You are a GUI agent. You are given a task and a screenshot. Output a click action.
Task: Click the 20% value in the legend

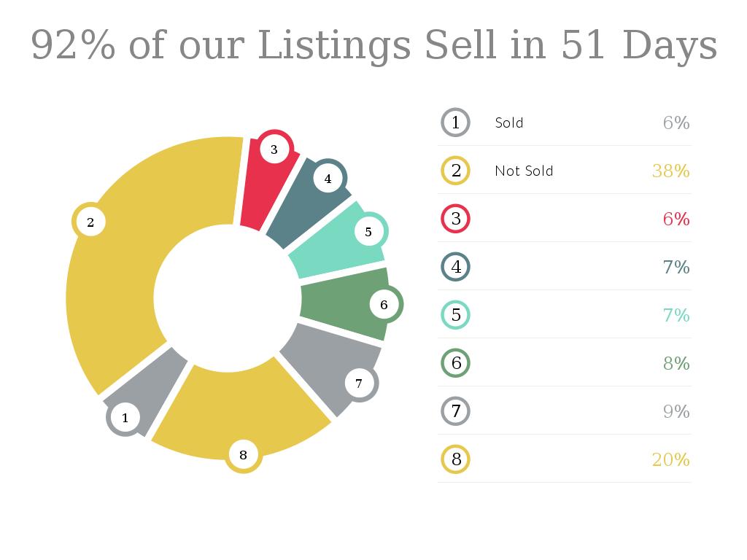(x=670, y=459)
